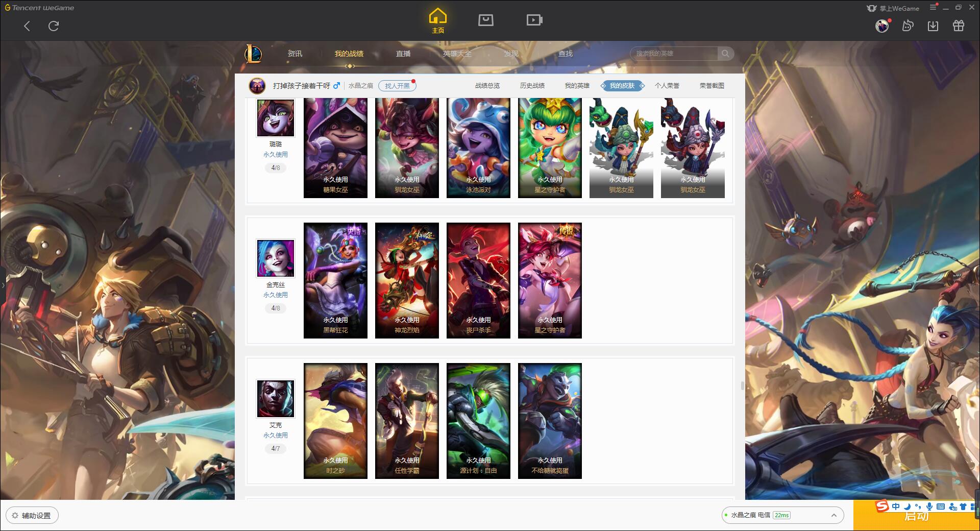Click the page scrollbar handle
Image resolution: width=980 pixels, height=531 pixels.
pyautogui.click(x=743, y=385)
